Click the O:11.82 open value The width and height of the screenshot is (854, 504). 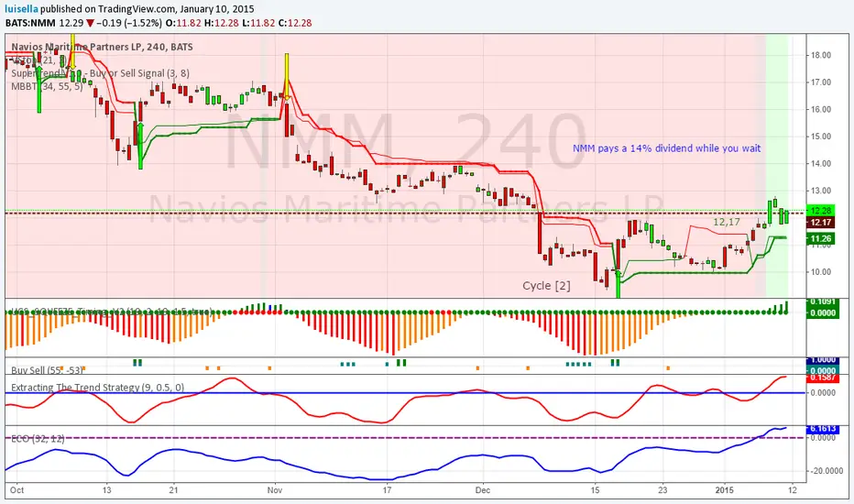tap(183, 23)
